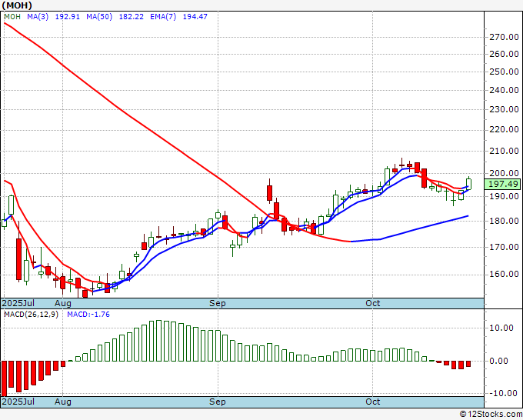Click the Sep marker on price chart axis

[x=218, y=304]
